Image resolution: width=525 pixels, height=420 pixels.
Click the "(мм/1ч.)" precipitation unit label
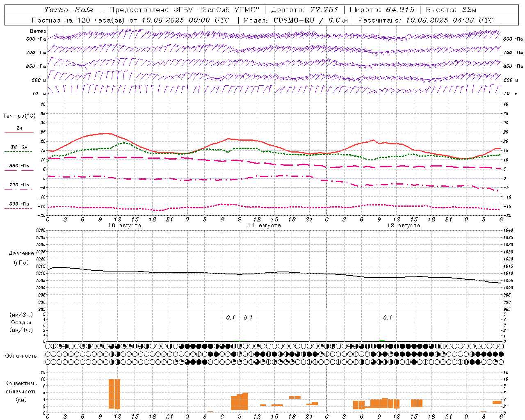coord(21,330)
